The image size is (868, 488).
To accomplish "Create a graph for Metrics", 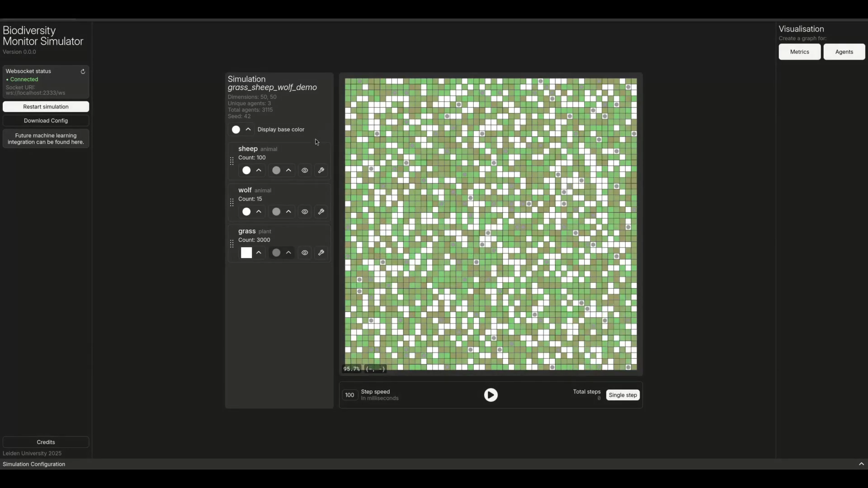I will click(x=799, y=52).
